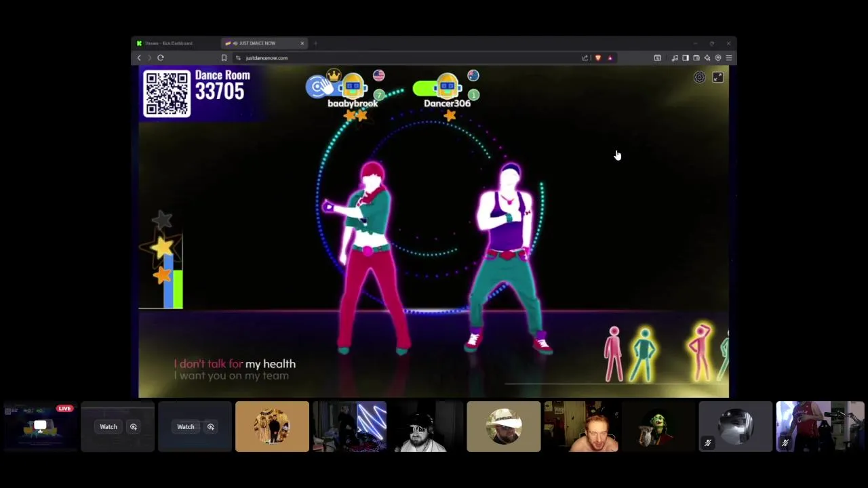This screenshot has width=868, height=488.
Task: Click zoom icon beside first Watch button
Action: point(134,427)
